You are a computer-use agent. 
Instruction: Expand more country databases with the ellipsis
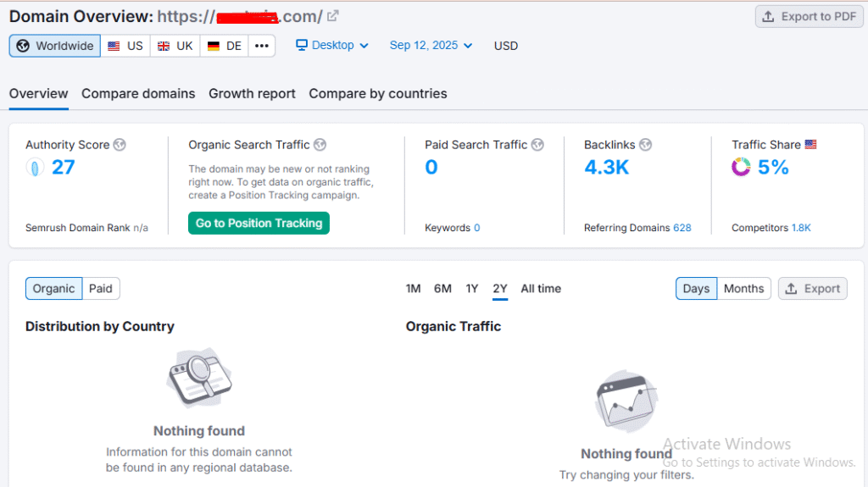tap(262, 46)
